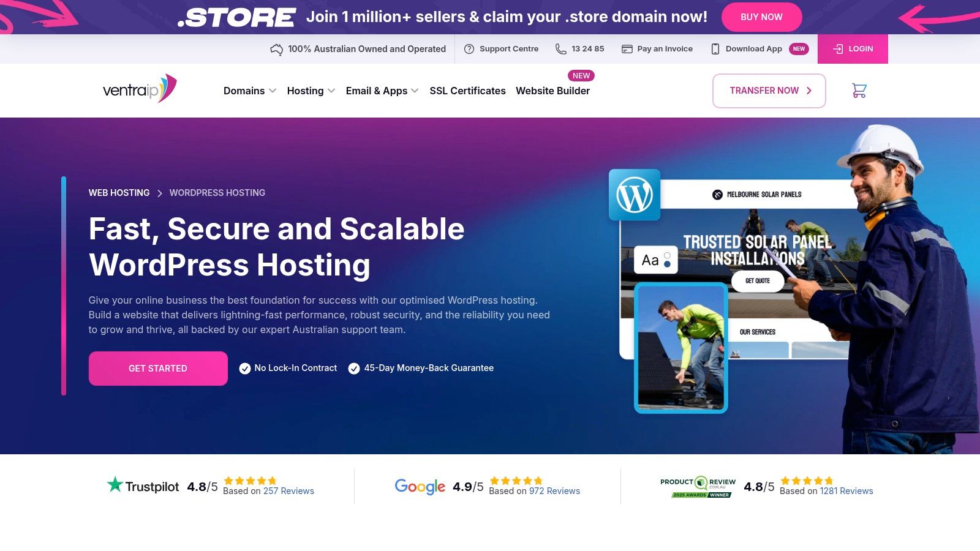Click the VentraIP logo

point(140,88)
